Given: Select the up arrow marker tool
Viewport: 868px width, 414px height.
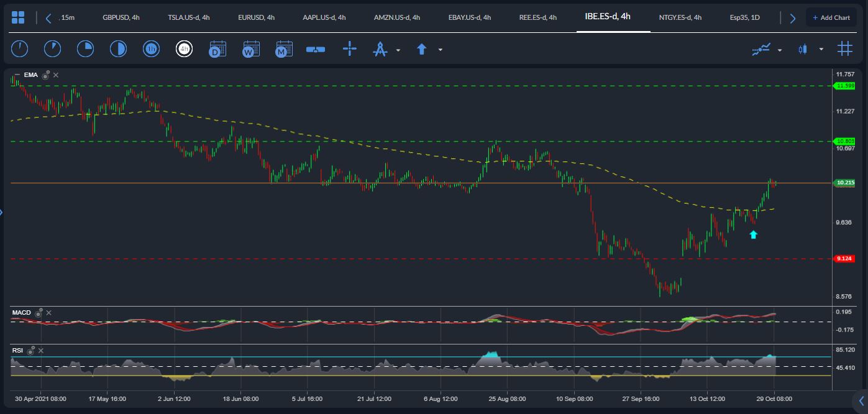Looking at the screenshot, I should coord(422,48).
